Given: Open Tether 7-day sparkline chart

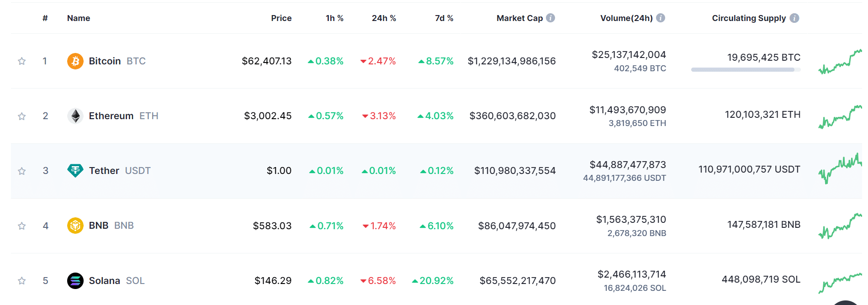Looking at the screenshot, I should tap(840, 169).
